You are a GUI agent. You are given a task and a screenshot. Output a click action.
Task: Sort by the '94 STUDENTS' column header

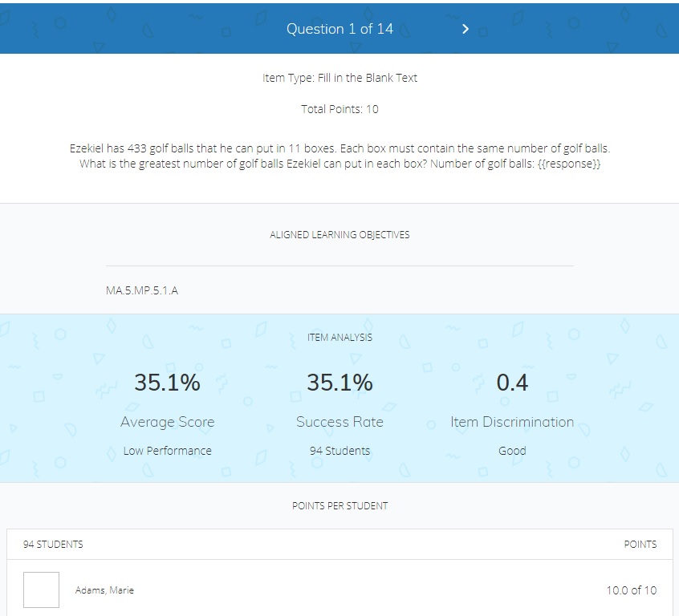tap(53, 545)
